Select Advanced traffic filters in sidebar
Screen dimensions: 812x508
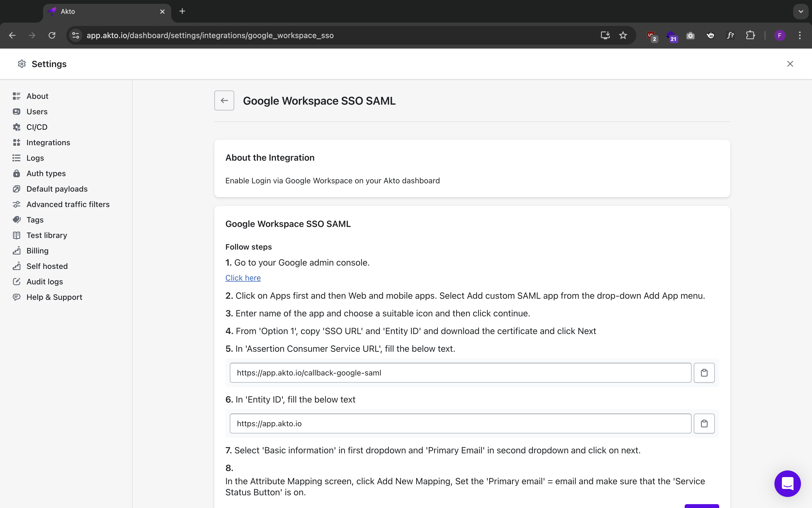click(68, 204)
